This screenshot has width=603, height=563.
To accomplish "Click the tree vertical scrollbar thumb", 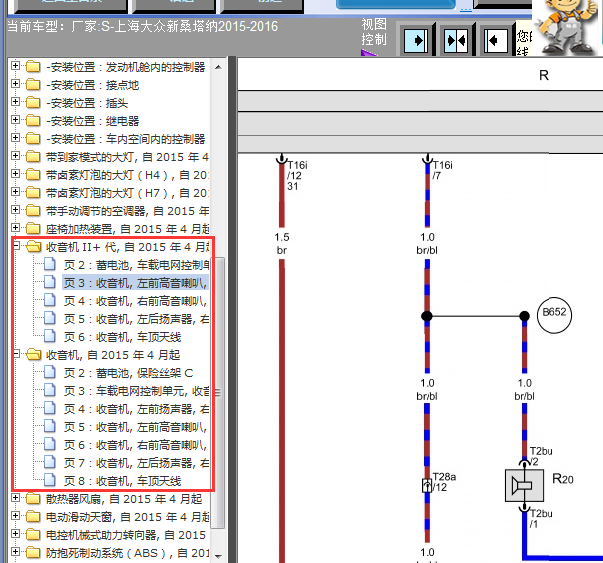I will [218, 392].
